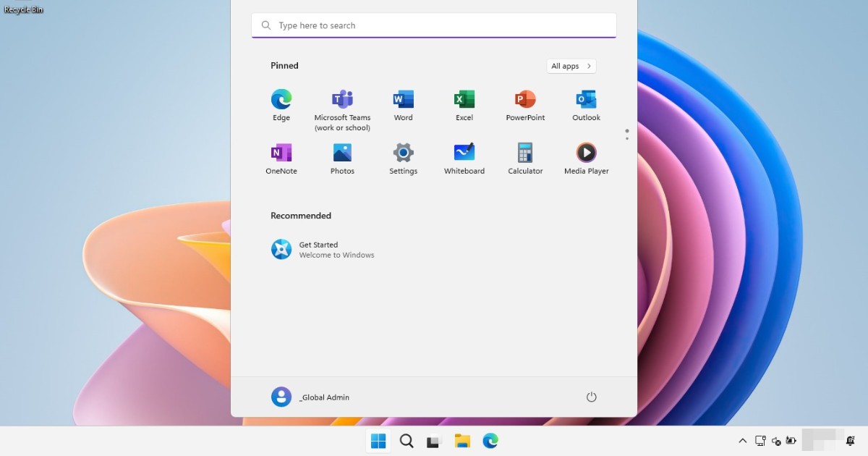The width and height of the screenshot is (868, 456).
Task: Click the power button in Start menu
Action: 591,397
